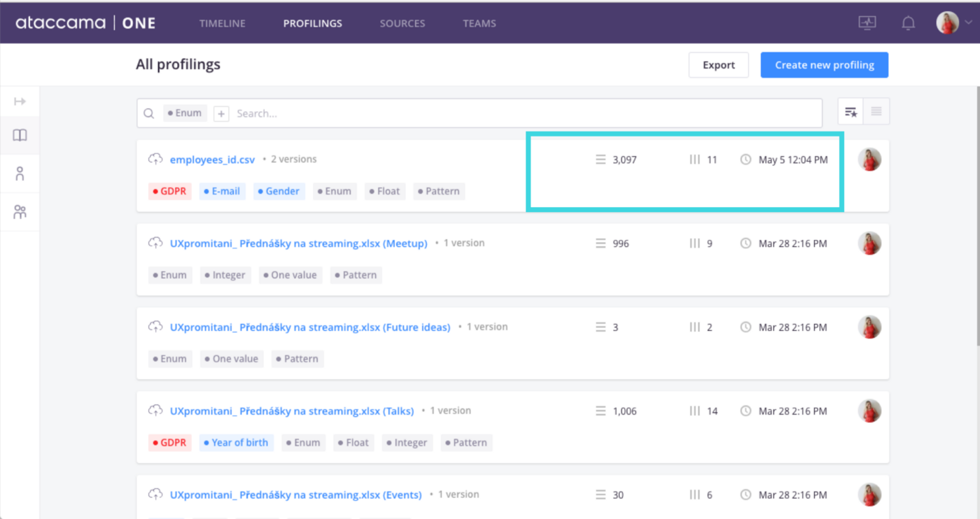The image size is (980, 519).
Task: Click the Gender tag
Action: click(279, 191)
